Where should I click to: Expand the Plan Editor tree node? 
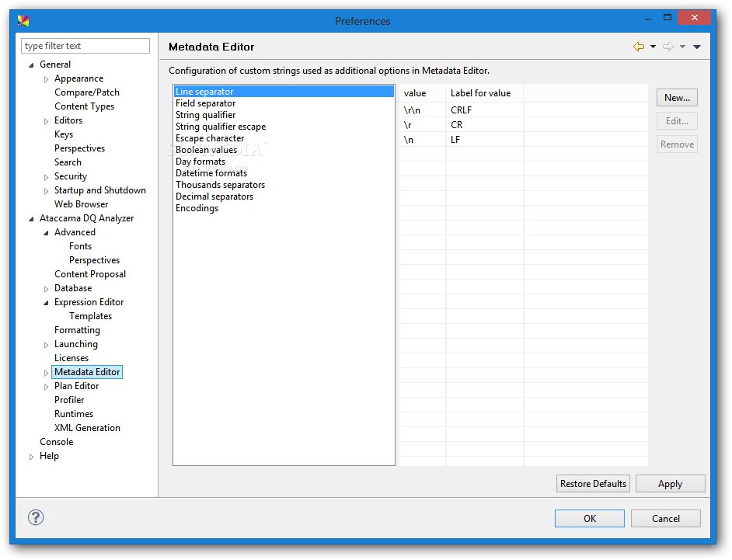(46, 388)
